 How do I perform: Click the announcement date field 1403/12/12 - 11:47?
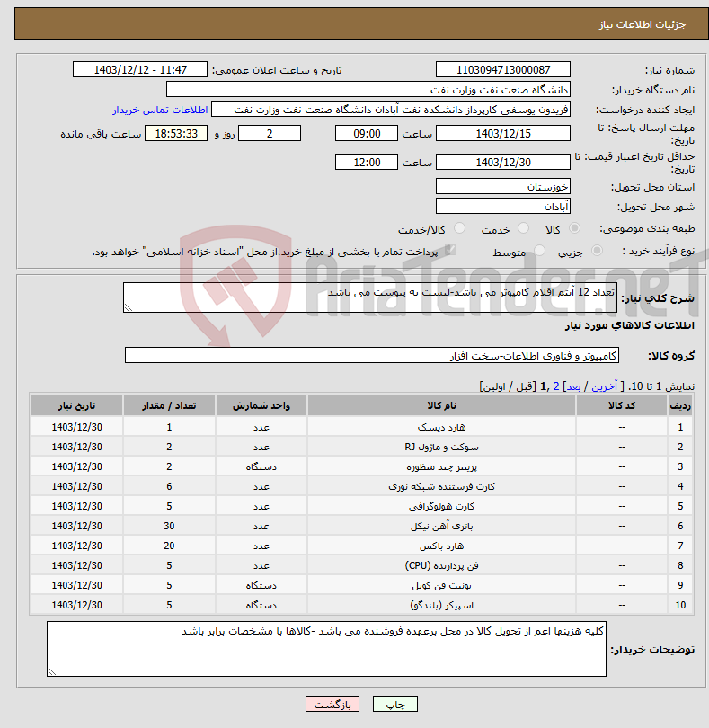140,69
